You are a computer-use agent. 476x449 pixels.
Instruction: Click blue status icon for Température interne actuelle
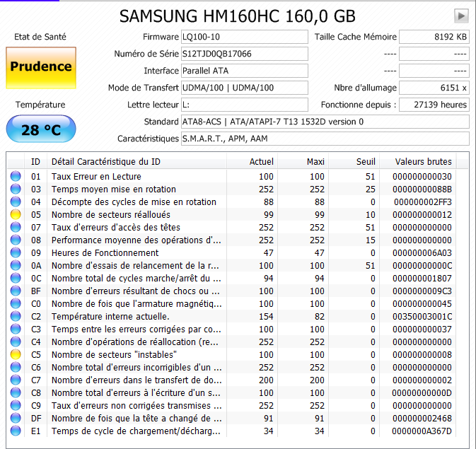(x=16, y=316)
